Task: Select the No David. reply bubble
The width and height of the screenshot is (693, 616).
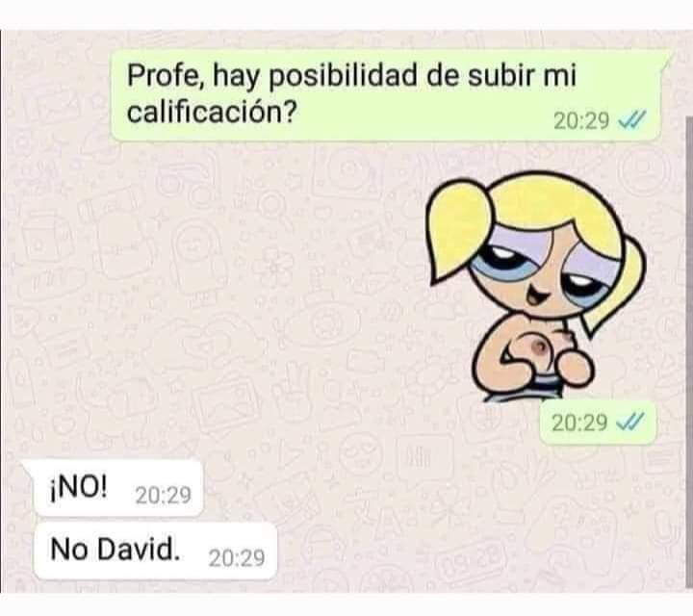Action: tap(155, 551)
